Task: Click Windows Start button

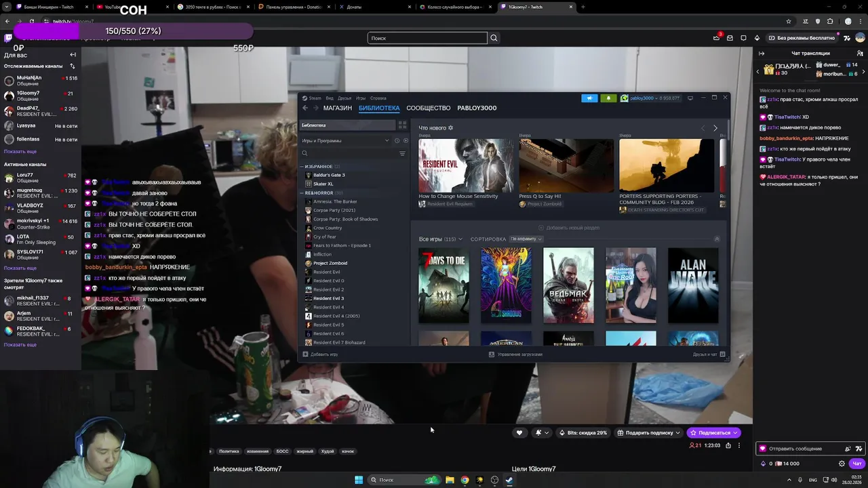Action: [x=359, y=480]
